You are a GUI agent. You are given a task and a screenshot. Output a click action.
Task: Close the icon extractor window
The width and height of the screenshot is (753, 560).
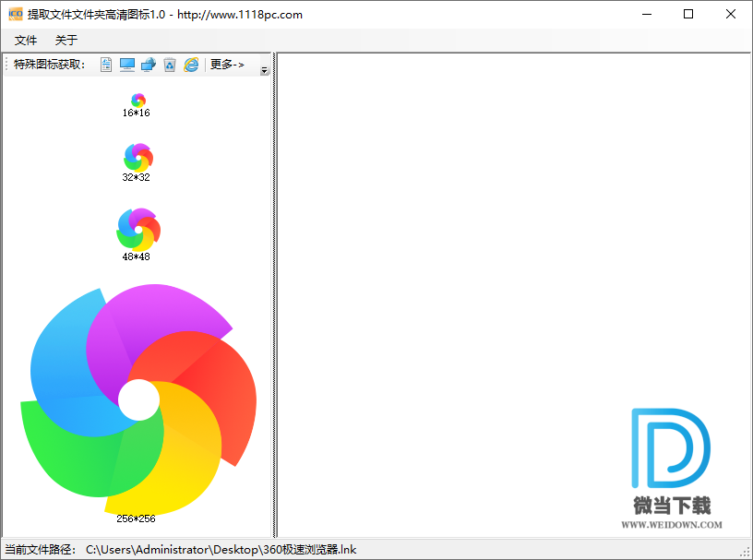[x=731, y=15]
